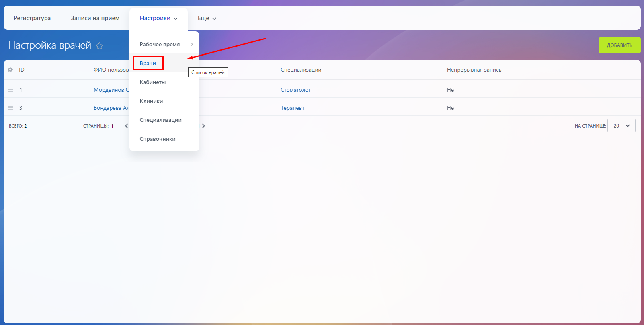Go to the previous page arrow
Viewport: 644px width, 325px height.
pos(127,126)
